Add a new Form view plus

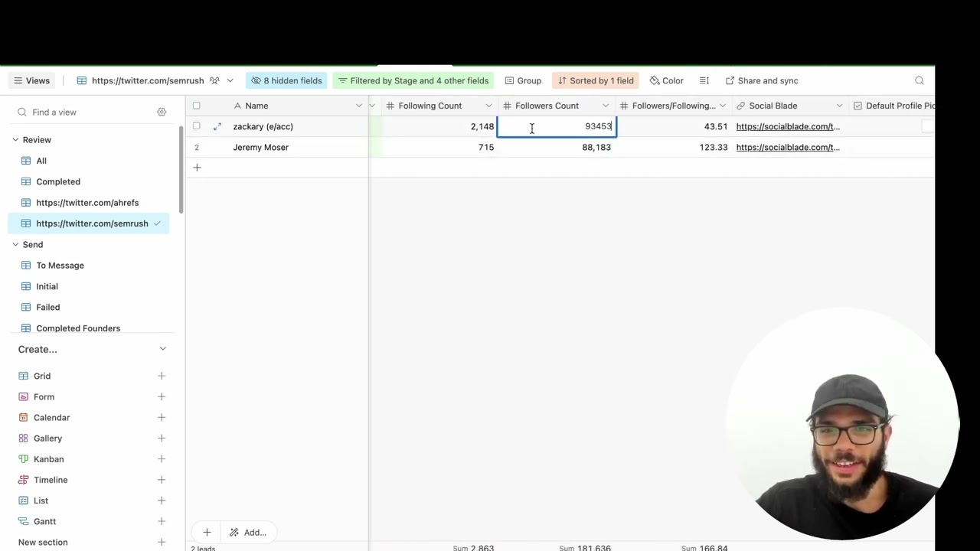162,396
